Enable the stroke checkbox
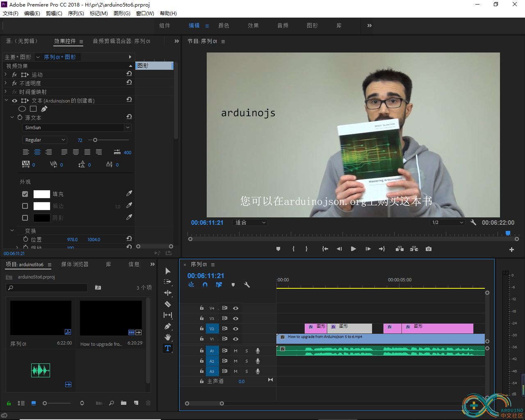Image resolution: width=525 pixels, height=420 pixels. click(x=25, y=206)
